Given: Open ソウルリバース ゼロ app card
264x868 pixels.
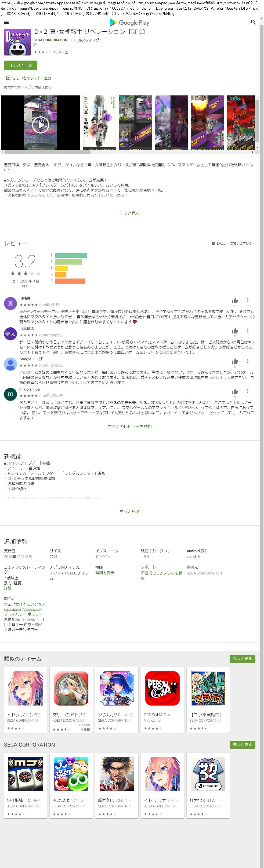Looking at the screenshot, I should coord(117,700).
